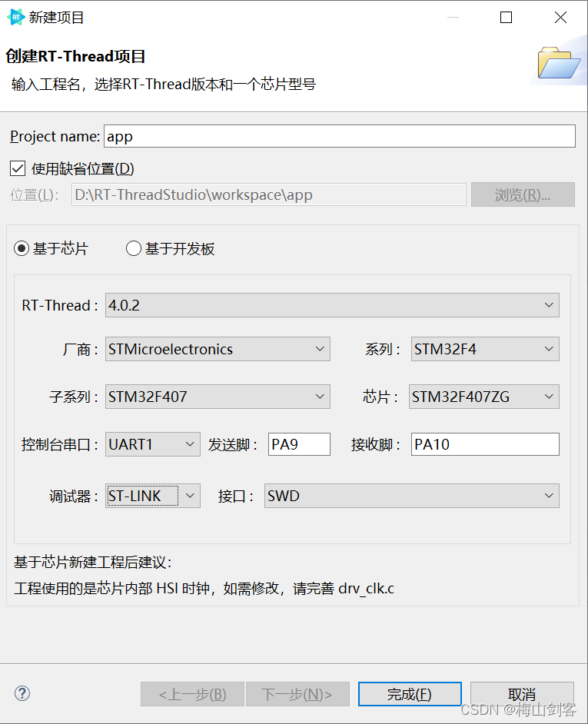
Task: Toggle the 使用缺省位置 checkbox
Action: 18,168
